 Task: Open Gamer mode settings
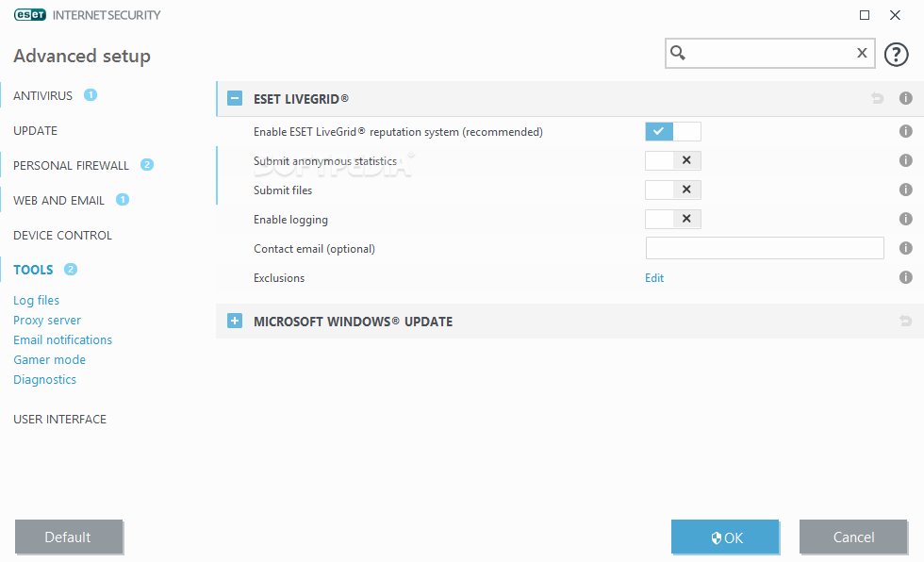49,360
